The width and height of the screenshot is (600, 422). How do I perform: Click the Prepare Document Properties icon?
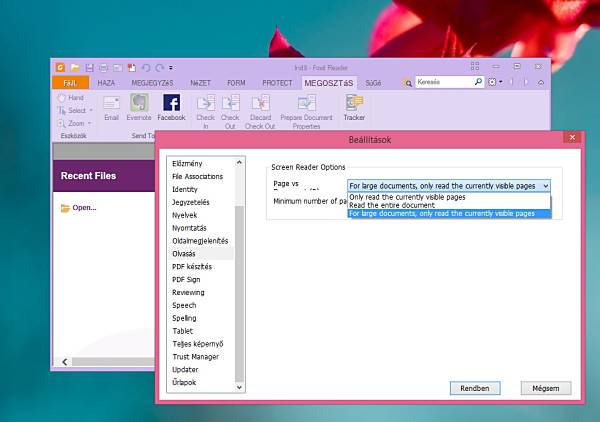307,103
